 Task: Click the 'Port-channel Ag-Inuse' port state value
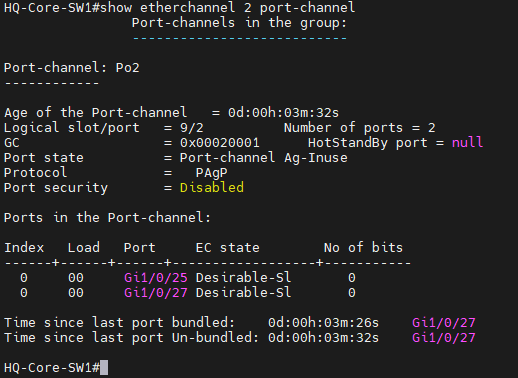click(264, 158)
